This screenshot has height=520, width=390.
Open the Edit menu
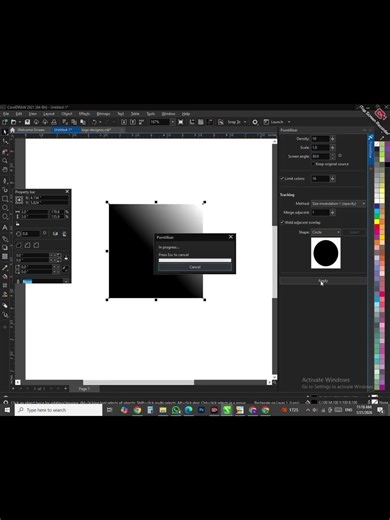19,114
